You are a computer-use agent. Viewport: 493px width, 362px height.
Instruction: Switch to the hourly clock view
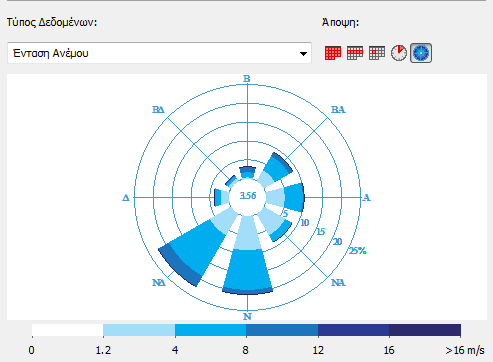pos(399,53)
